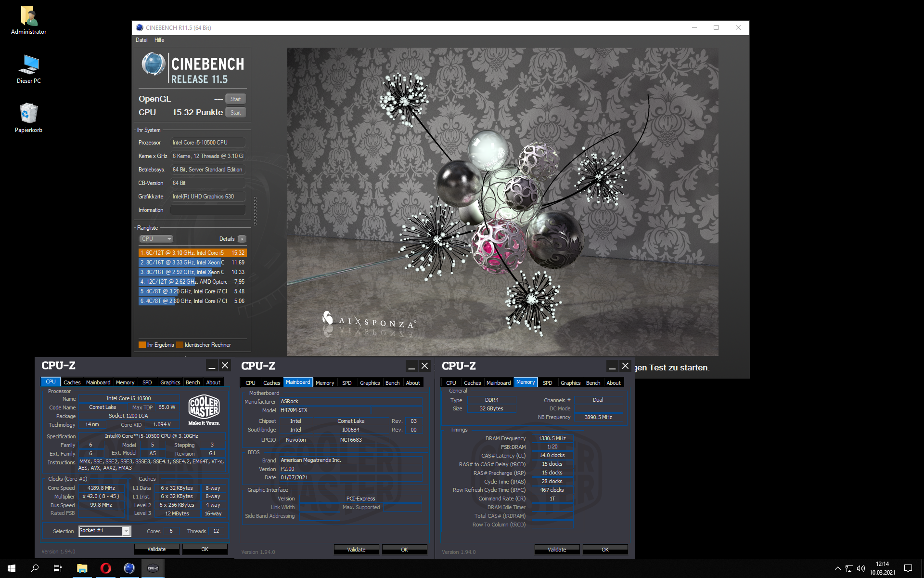Viewport: 924px width, 578px height.
Task: Close the CPU-Z Mainboard window
Action: point(424,366)
